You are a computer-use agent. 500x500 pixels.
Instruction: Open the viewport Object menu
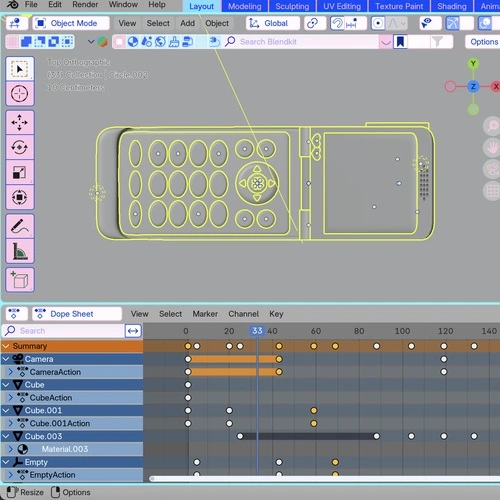point(217,23)
